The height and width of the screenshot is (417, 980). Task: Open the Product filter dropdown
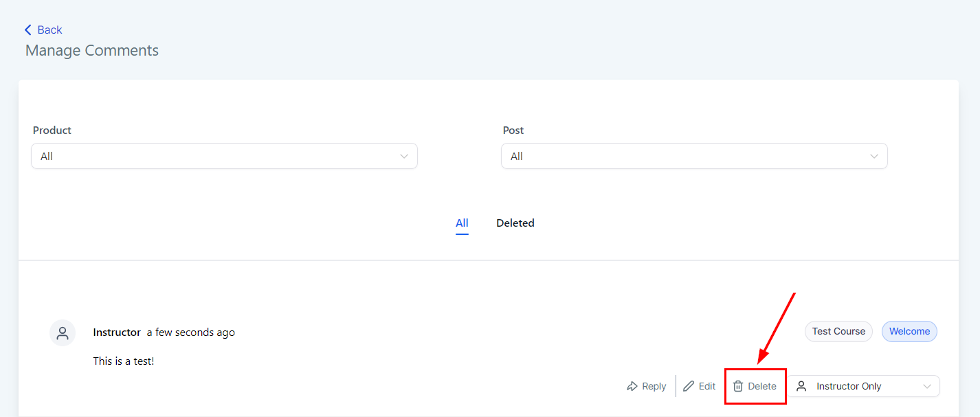click(224, 156)
